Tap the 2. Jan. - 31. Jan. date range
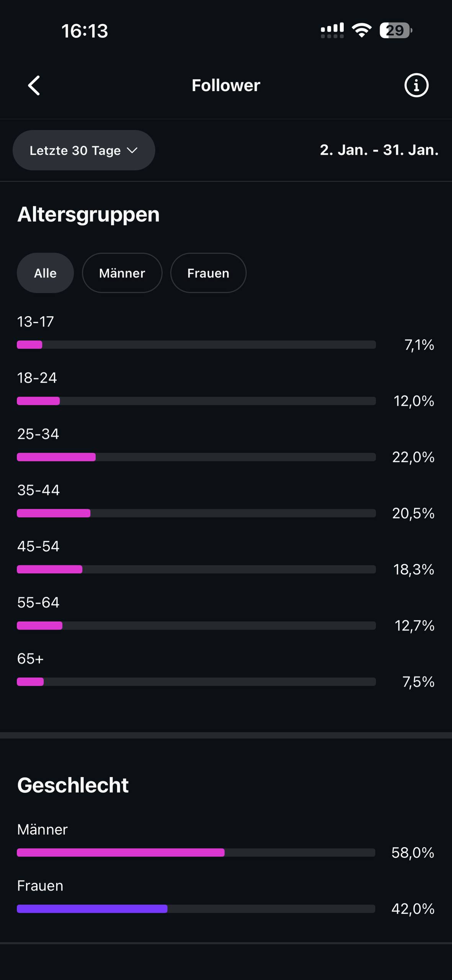This screenshot has width=452, height=980. coord(379,150)
